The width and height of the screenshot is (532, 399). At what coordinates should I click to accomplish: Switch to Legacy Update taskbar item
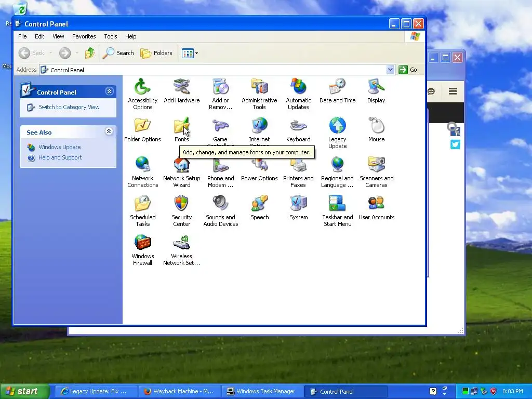[96, 391]
